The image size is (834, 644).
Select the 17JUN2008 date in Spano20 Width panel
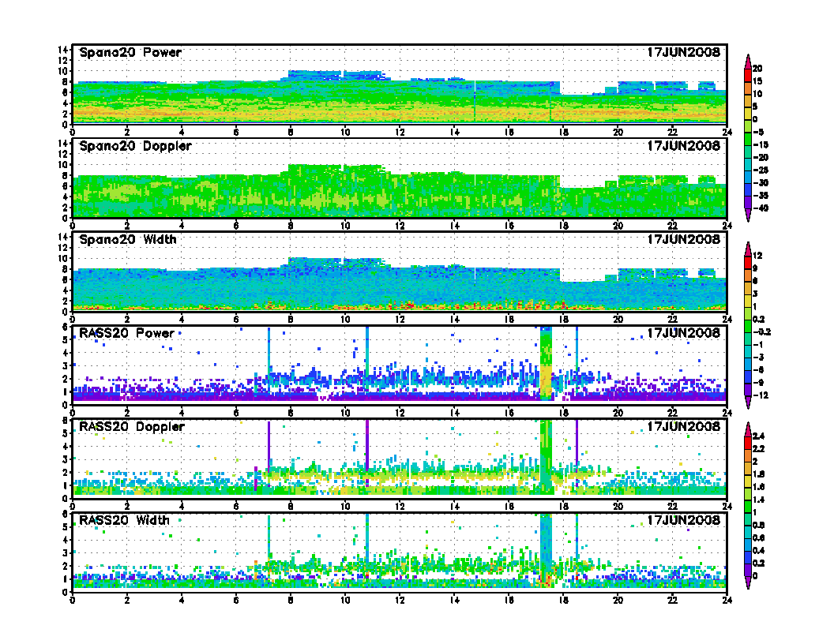683,240
